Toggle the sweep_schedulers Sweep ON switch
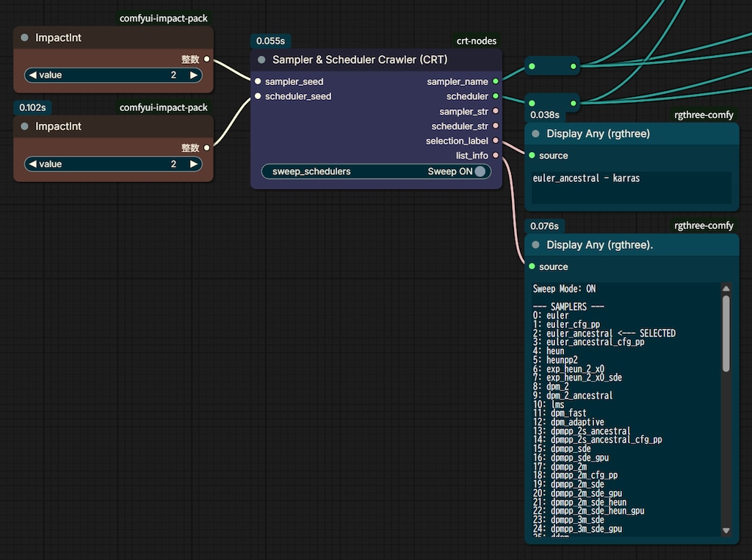 coord(377,172)
